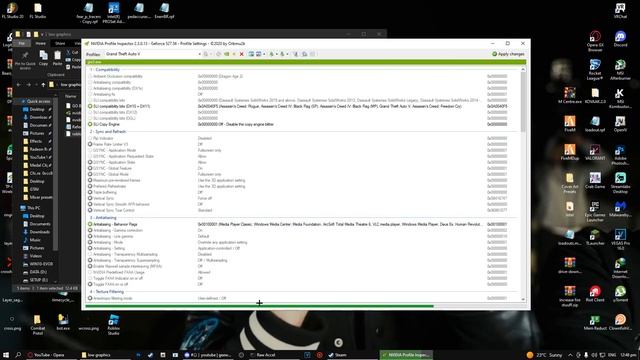
Task: Open the Home tab in File Explorer
Action: coord(40,43)
